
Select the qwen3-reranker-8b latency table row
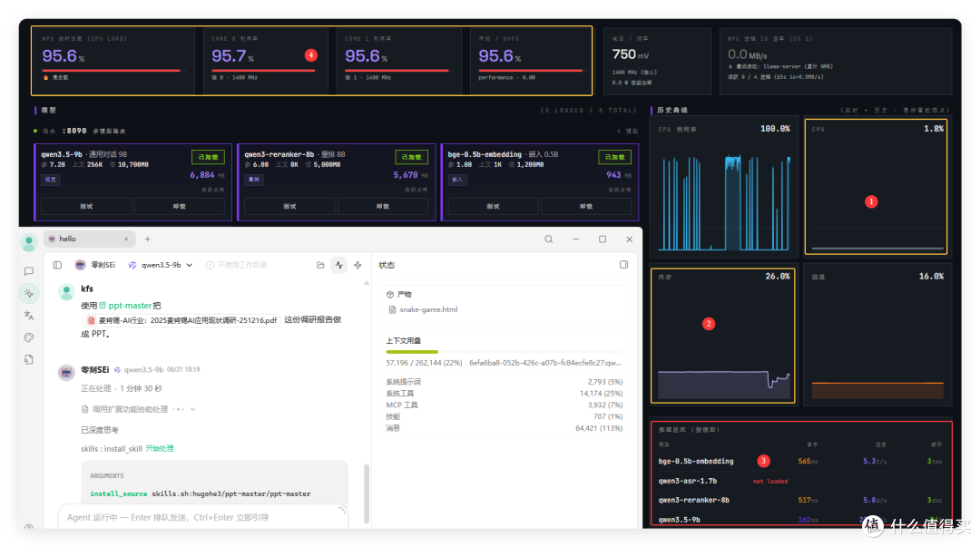(x=800, y=500)
